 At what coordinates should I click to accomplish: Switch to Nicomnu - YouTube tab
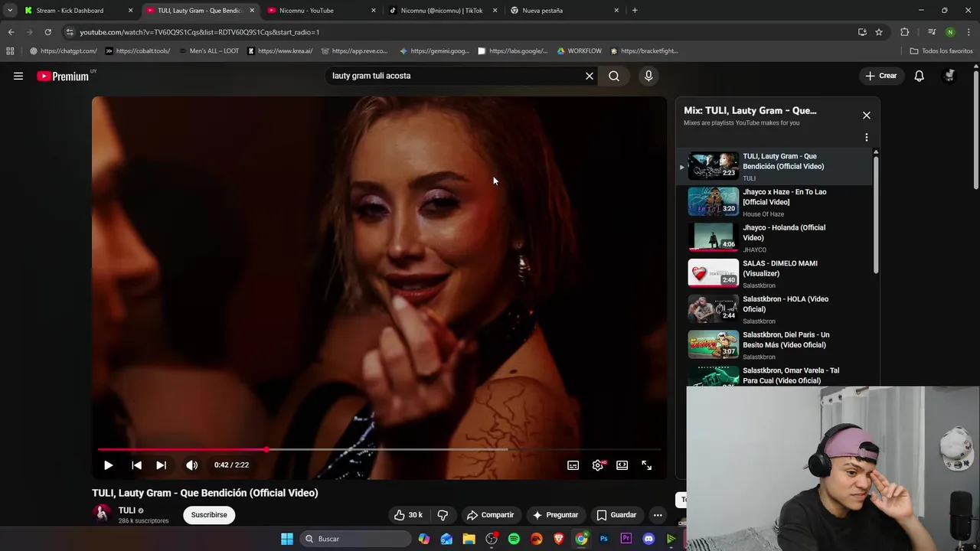pyautogui.click(x=322, y=11)
